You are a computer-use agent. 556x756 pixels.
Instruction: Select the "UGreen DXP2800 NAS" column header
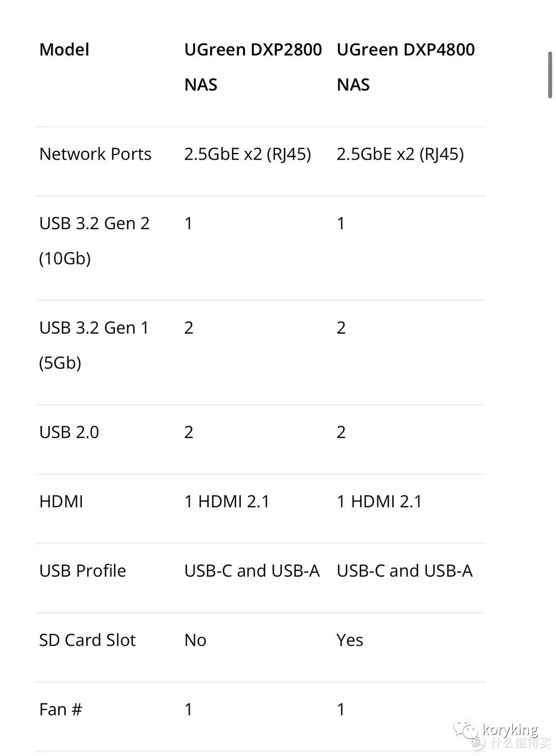(x=253, y=67)
